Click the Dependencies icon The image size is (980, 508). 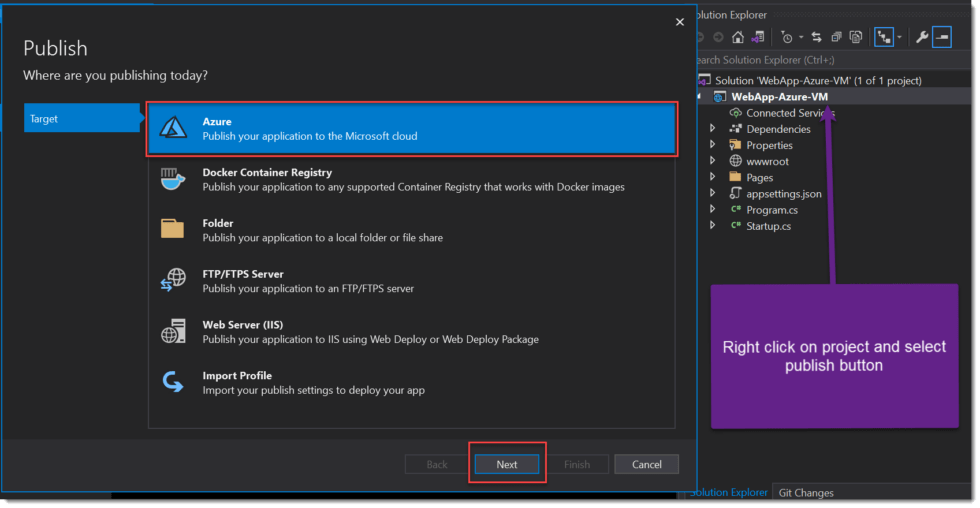(736, 129)
